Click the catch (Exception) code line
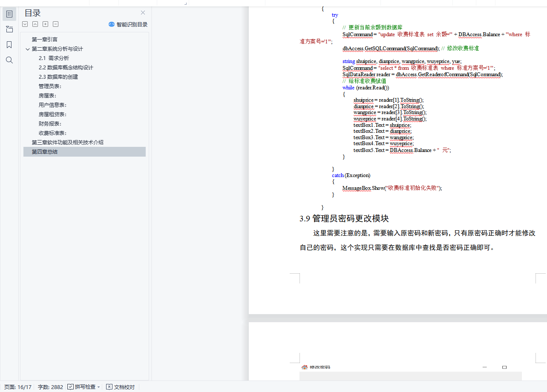This screenshot has height=392, width=547. (x=351, y=175)
